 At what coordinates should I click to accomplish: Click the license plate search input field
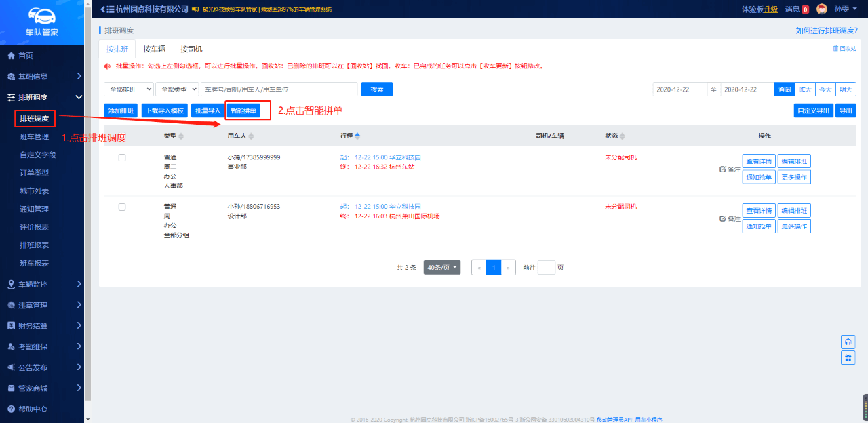click(279, 89)
